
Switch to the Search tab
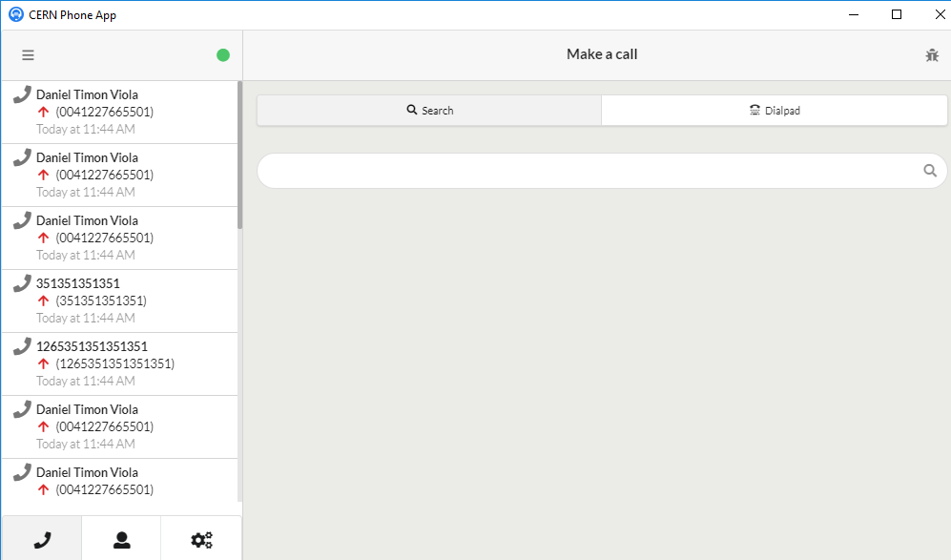429,111
